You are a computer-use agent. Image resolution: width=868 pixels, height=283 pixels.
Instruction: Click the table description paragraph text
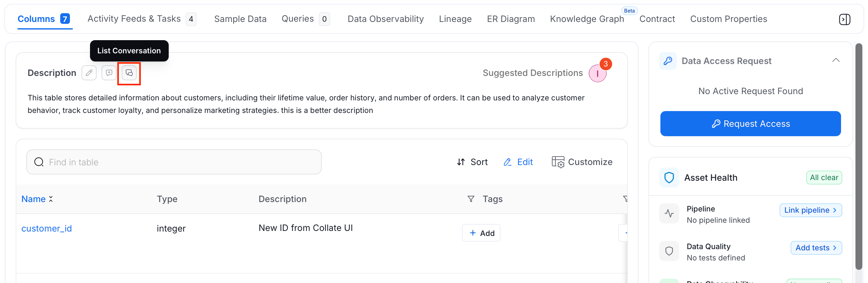(306, 104)
